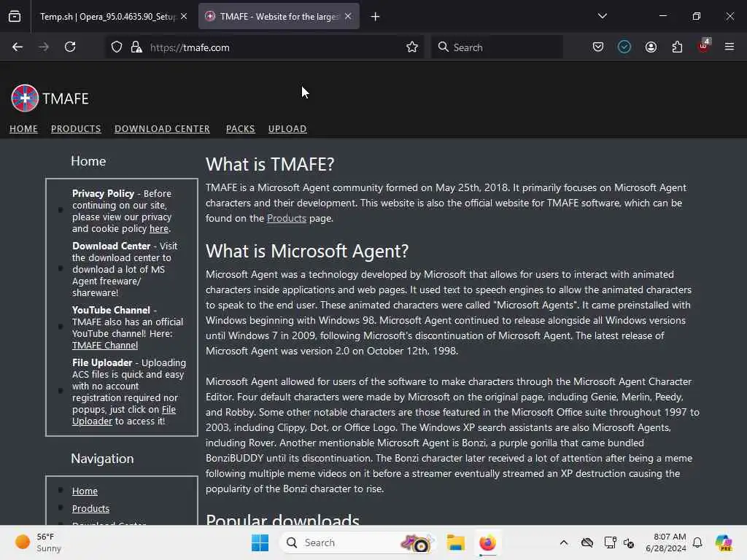Screen dimensions: 747x560
Task: Close the TMAFE tab
Action: click(348, 17)
